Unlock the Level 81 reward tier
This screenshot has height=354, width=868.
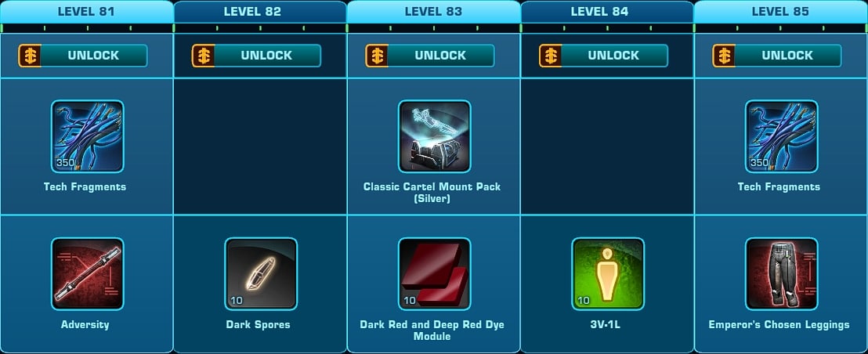point(83,56)
